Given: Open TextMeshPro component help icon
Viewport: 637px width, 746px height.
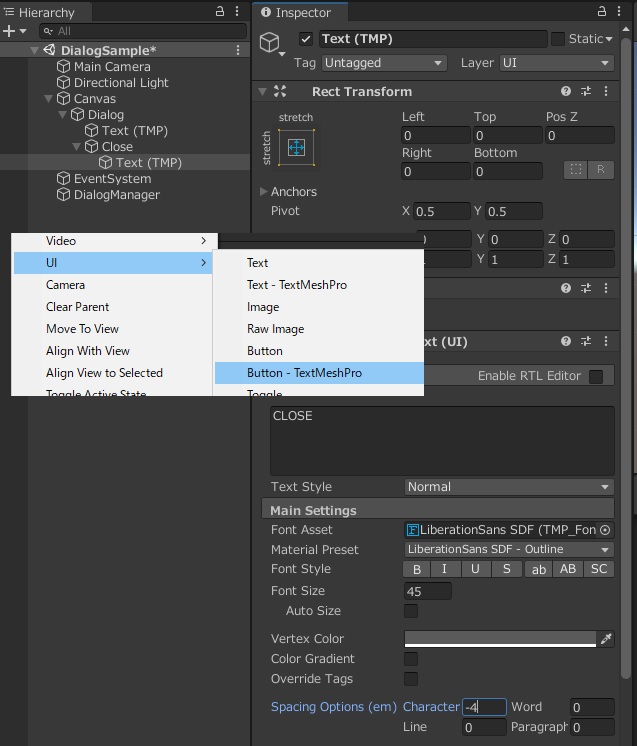Looking at the screenshot, I should (x=566, y=341).
